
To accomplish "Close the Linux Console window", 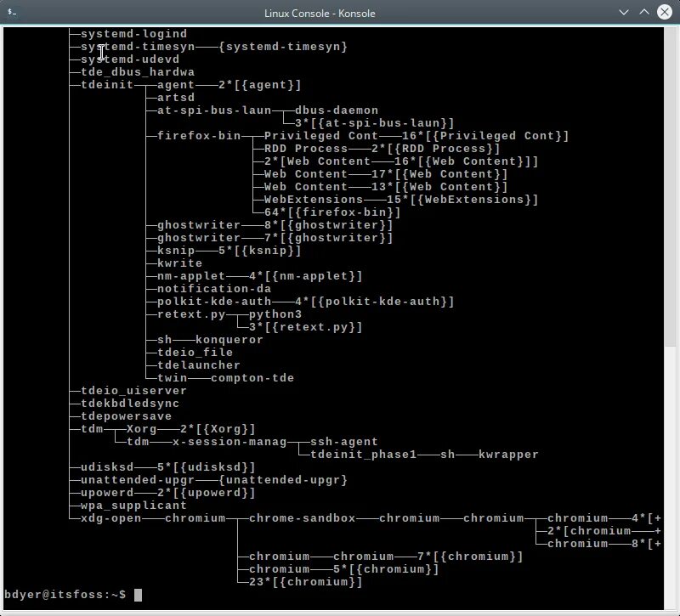I will click(665, 12).
